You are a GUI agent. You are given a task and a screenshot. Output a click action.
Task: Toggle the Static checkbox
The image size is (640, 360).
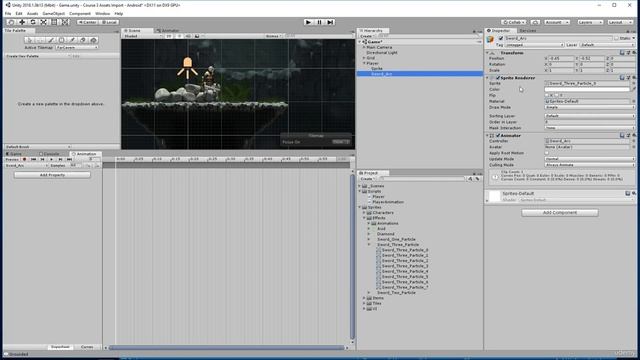616,38
